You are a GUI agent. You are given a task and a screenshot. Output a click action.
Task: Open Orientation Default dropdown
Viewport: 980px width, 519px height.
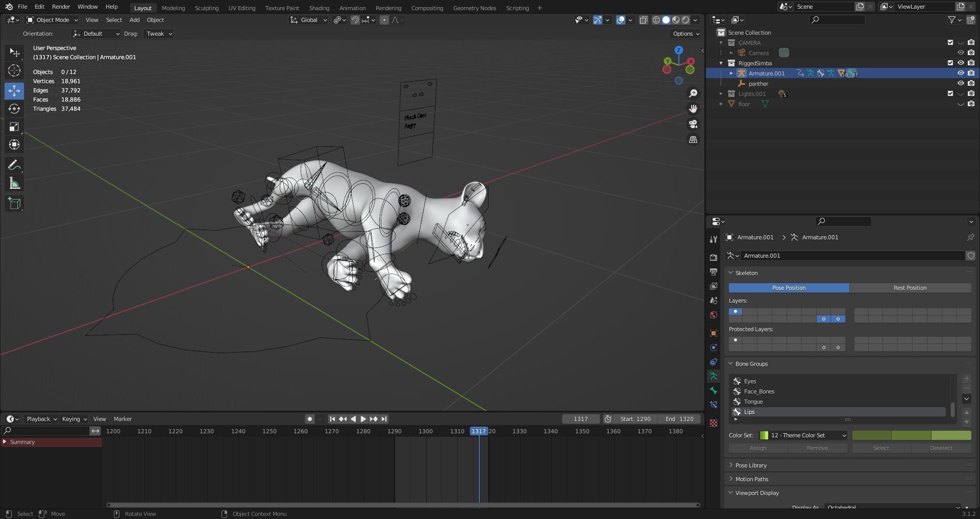(x=96, y=34)
